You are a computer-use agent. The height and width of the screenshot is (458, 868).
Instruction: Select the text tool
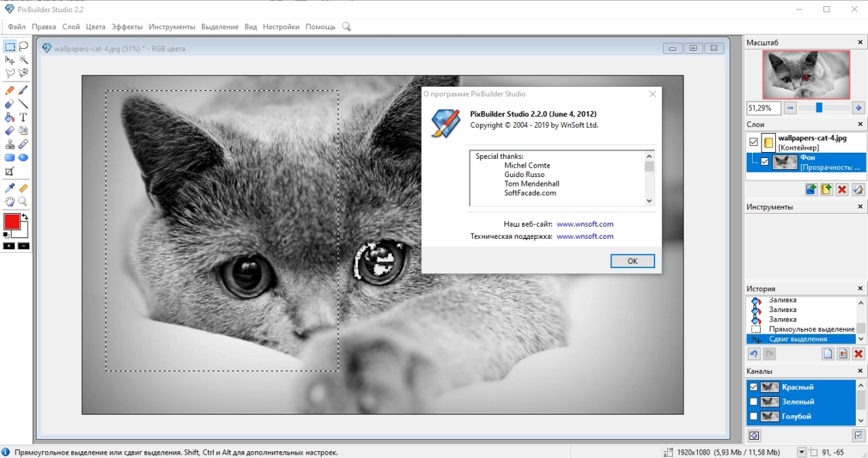point(23,117)
